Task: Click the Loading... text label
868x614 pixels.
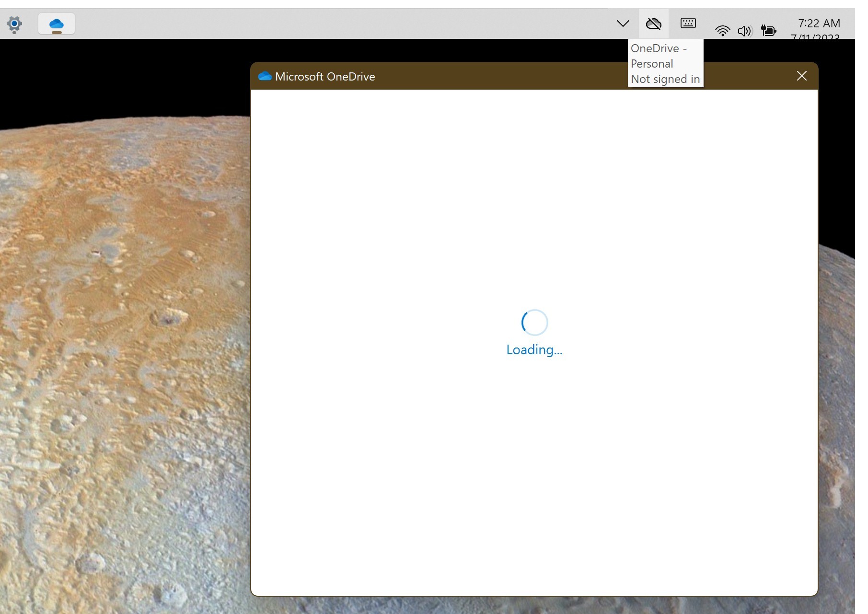Action: [534, 349]
